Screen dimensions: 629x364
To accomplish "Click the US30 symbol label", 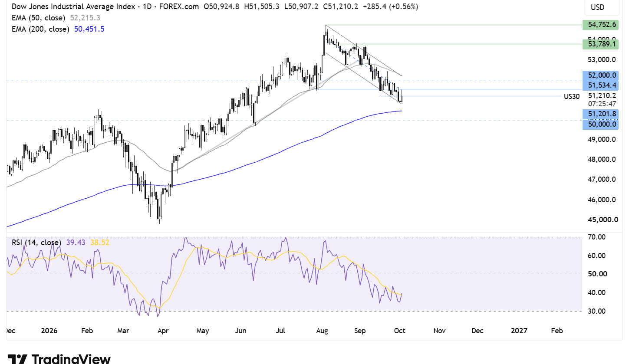I will (x=572, y=97).
